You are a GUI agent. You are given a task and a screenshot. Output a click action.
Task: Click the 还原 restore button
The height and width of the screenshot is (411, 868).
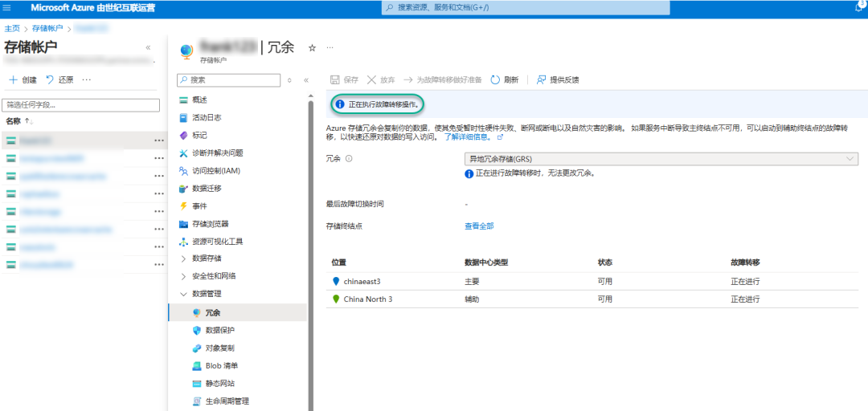[x=59, y=79]
